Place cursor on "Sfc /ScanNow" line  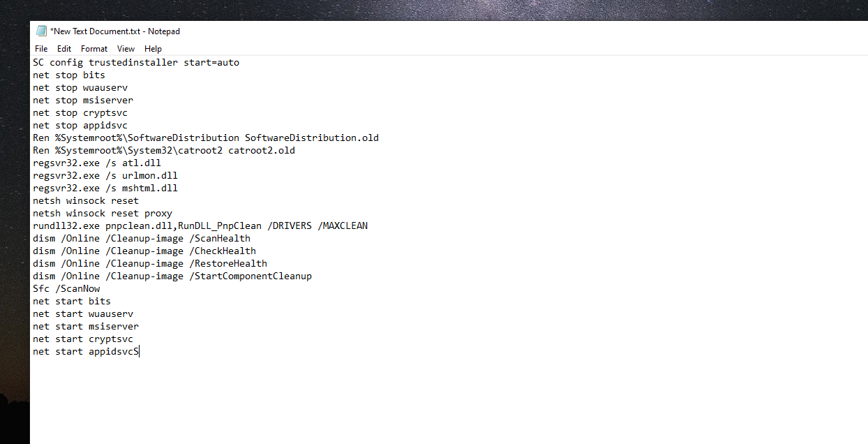point(66,289)
